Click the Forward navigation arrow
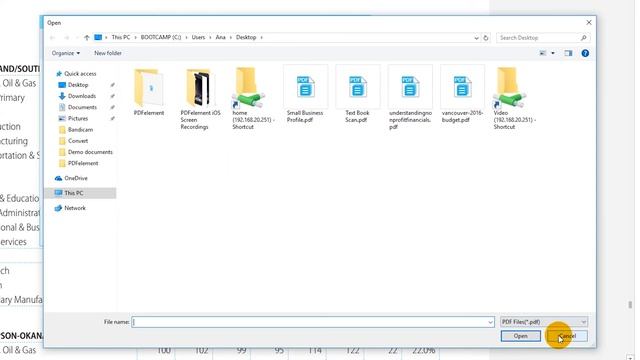The width and height of the screenshot is (640, 360). pyautogui.click(x=67, y=38)
